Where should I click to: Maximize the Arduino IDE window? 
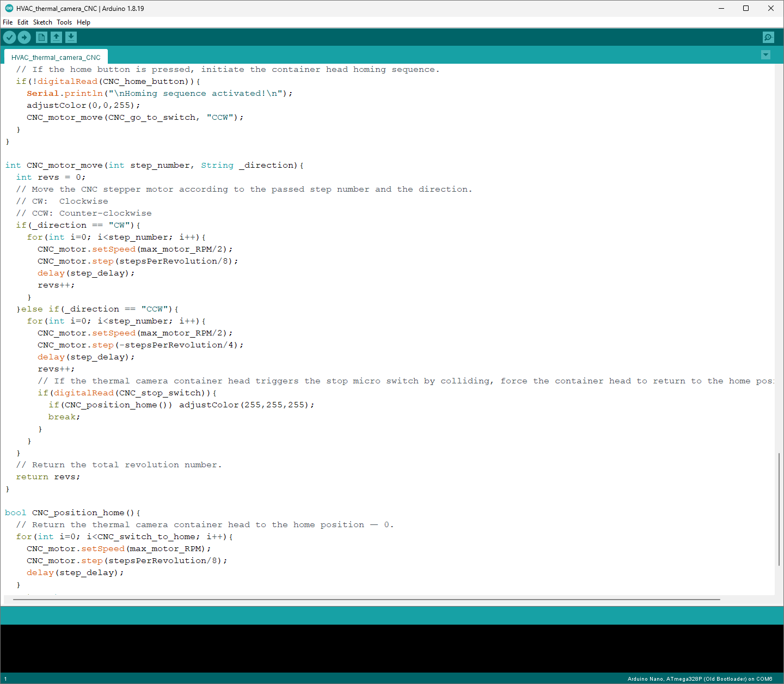pos(746,8)
